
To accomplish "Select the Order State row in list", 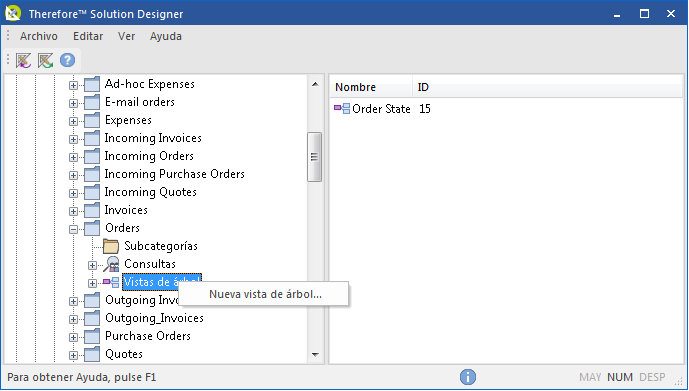I will pyautogui.click(x=381, y=109).
